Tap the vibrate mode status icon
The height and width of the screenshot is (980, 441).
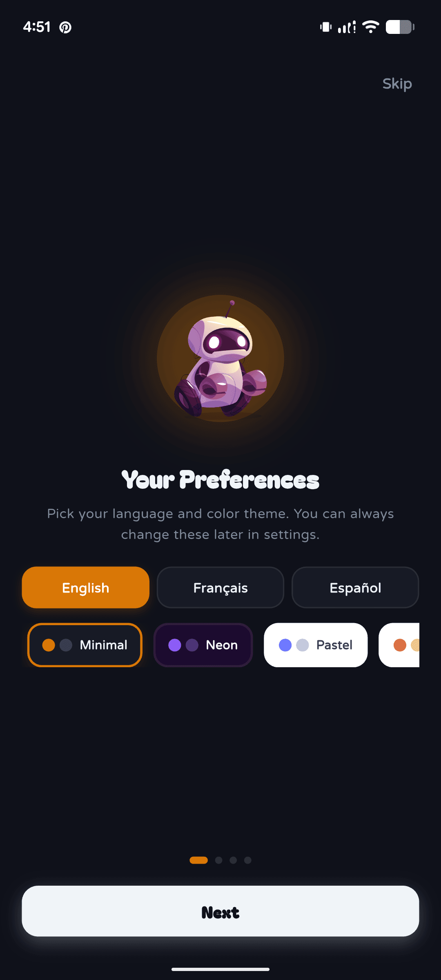point(326,27)
